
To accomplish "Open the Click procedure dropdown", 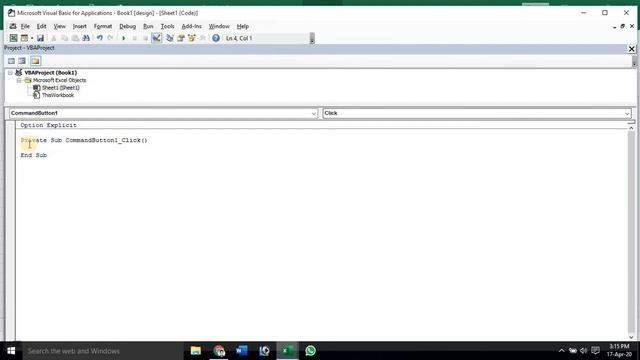I will [627, 113].
